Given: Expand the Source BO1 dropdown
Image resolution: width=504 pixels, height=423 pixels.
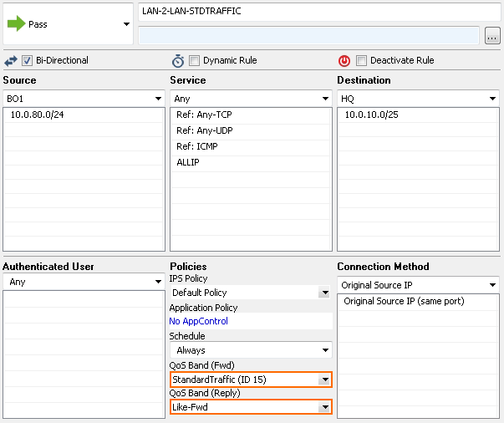Looking at the screenshot, I should point(84,99).
